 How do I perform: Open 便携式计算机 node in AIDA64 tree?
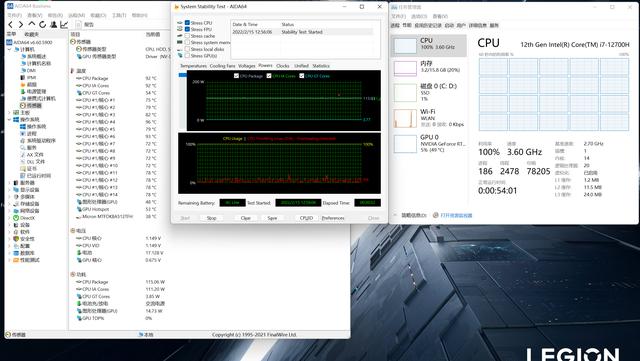point(41,98)
